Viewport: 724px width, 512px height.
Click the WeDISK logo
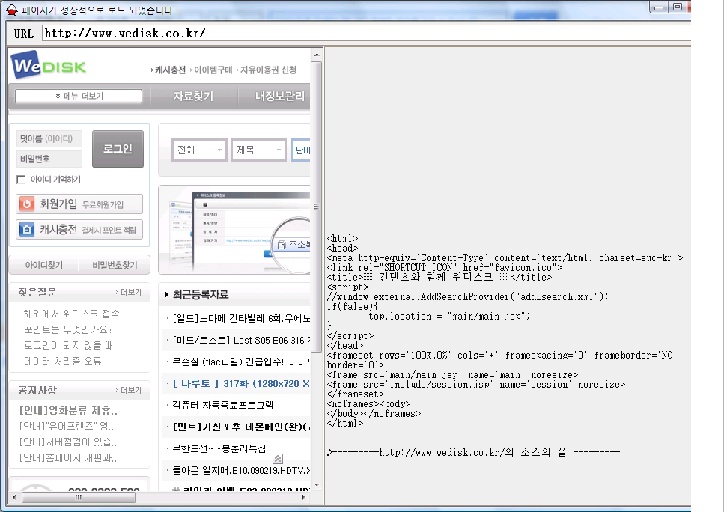click(48, 66)
